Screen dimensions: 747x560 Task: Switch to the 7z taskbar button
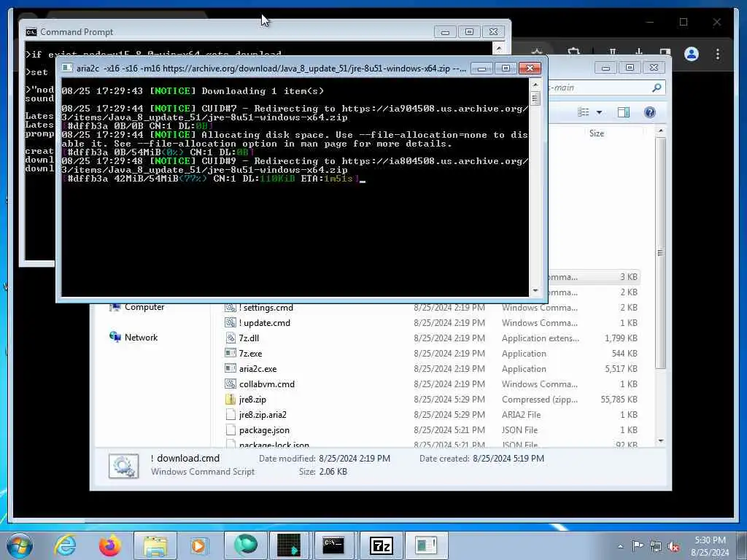[381, 545]
